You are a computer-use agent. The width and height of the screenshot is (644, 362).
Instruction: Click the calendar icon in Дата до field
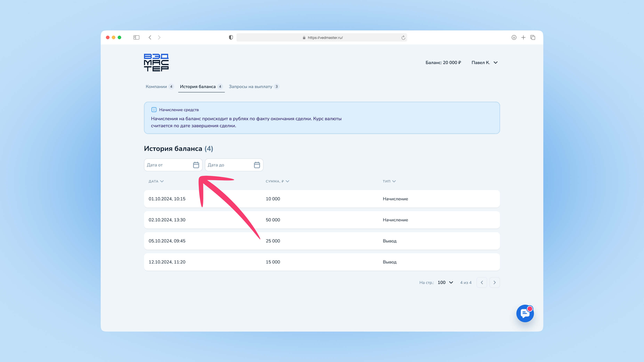[x=257, y=165]
